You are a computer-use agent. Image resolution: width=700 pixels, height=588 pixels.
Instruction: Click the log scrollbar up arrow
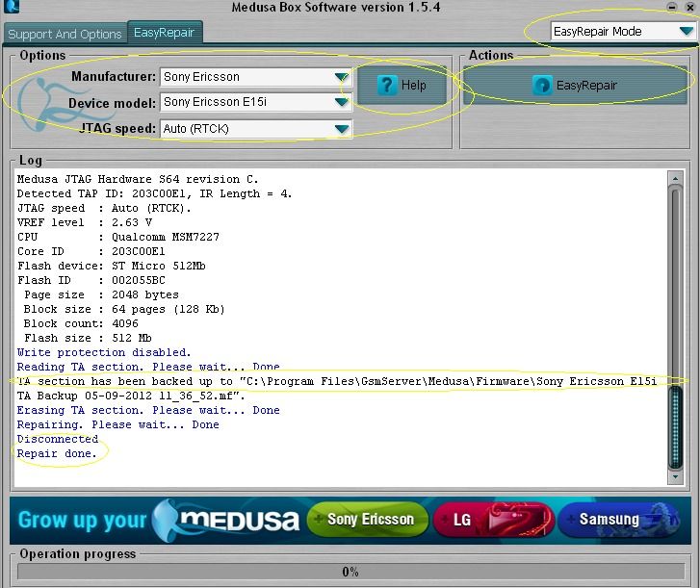[x=675, y=178]
